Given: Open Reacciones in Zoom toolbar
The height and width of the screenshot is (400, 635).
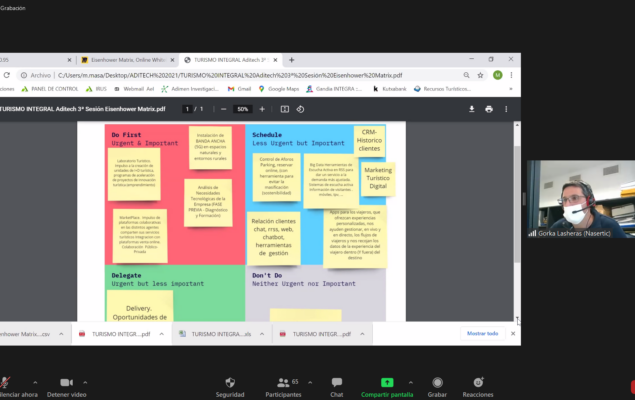Looking at the screenshot, I should (x=478, y=383).
